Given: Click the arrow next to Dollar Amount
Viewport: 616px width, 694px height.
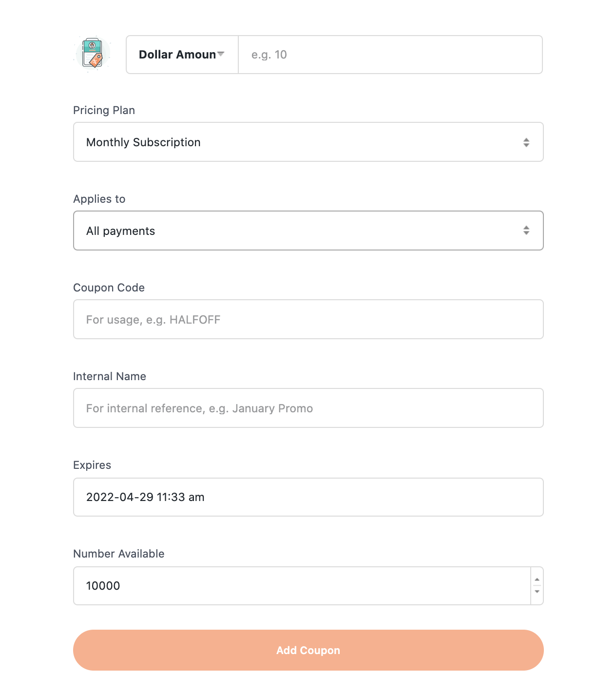Looking at the screenshot, I should tap(221, 54).
